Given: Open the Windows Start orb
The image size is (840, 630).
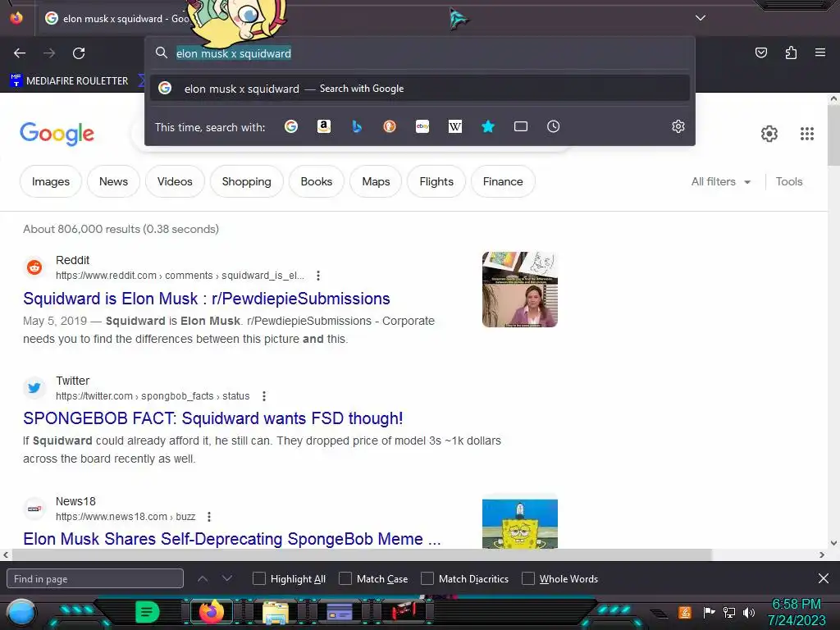Looking at the screenshot, I should (21, 613).
